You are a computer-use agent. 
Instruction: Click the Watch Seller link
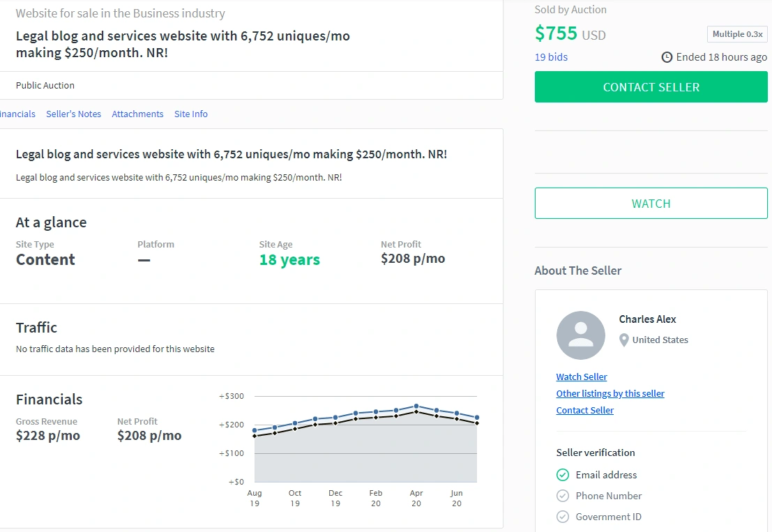(x=582, y=377)
